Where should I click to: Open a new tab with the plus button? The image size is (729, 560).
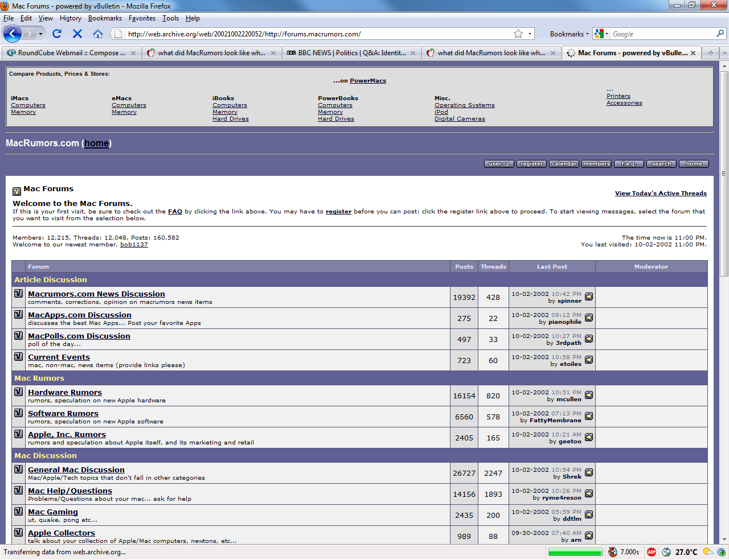click(711, 53)
